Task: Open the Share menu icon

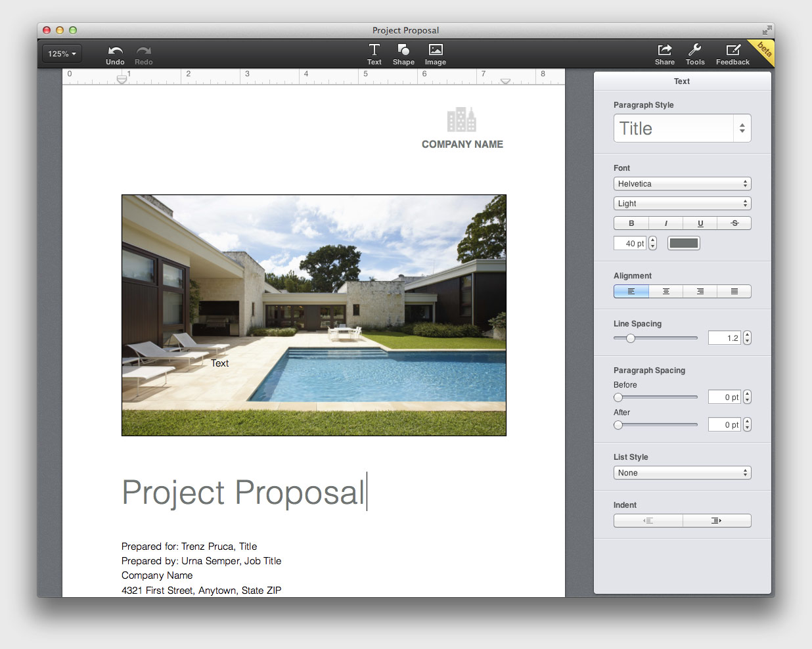Action: tap(664, 51)
